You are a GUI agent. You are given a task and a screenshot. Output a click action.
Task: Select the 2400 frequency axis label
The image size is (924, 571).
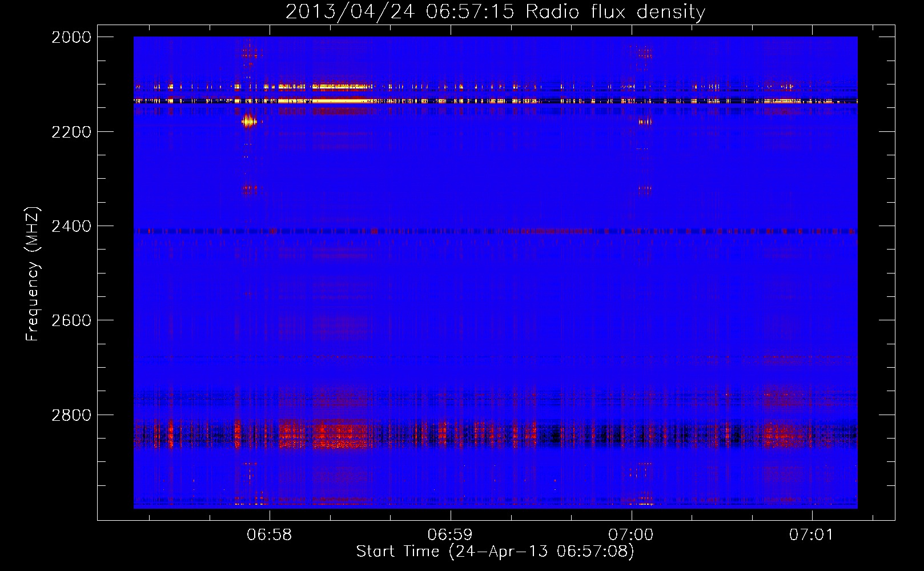click(71, 227)
